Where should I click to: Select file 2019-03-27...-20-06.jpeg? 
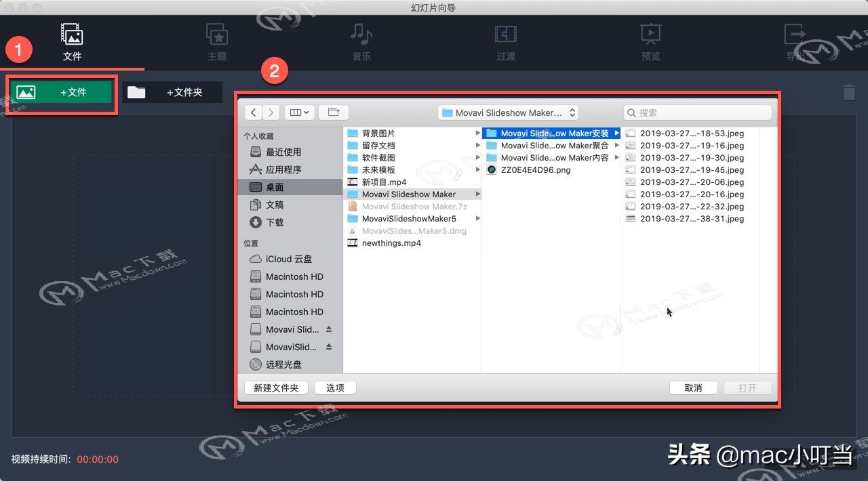tap(690, 182)
